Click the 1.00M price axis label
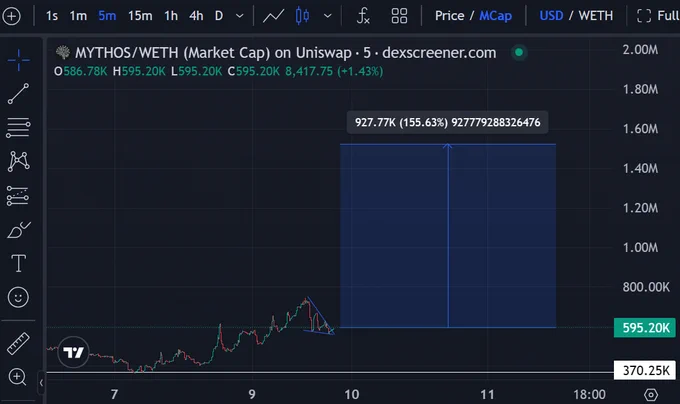This screenshot has height=404, width=680. (640, 248)
